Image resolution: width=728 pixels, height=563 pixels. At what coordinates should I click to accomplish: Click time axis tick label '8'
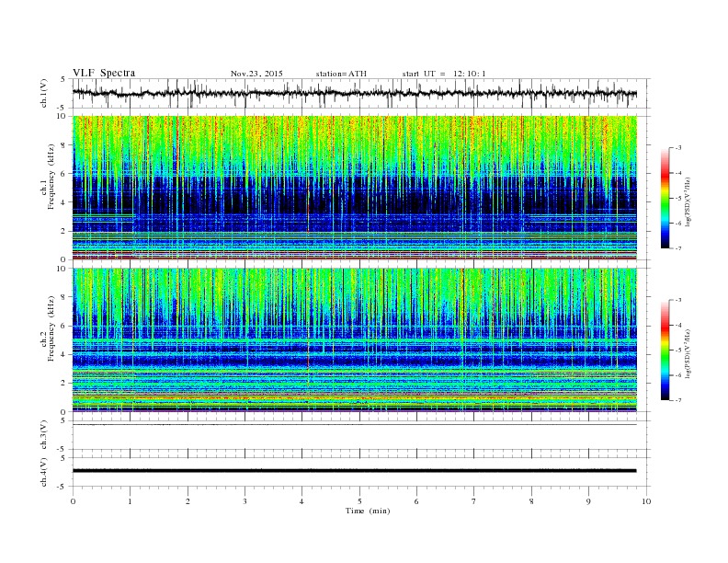coord(531,501)
